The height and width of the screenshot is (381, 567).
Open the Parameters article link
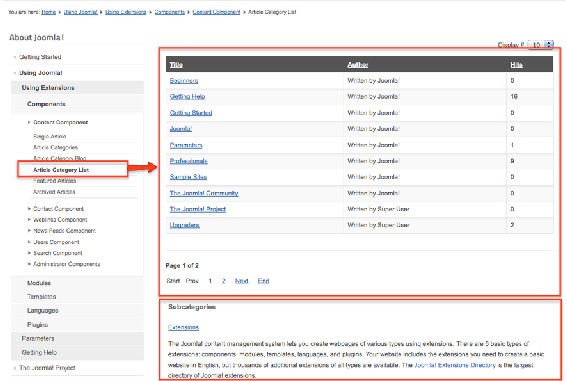pos(186,145)
